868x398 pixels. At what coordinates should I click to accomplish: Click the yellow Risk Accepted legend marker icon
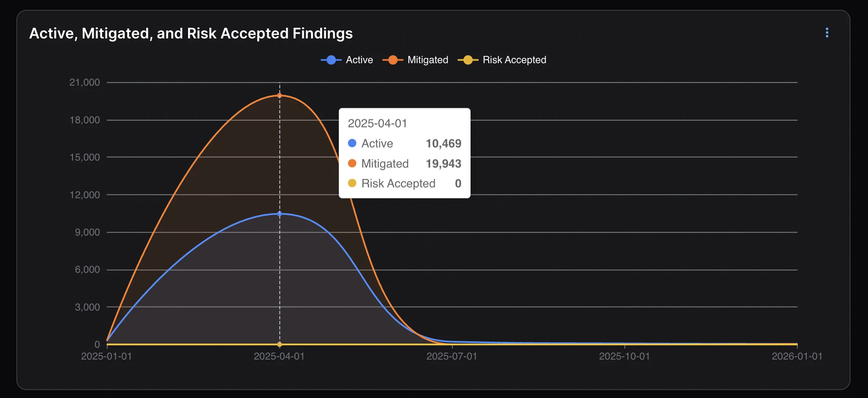point(468,59)
